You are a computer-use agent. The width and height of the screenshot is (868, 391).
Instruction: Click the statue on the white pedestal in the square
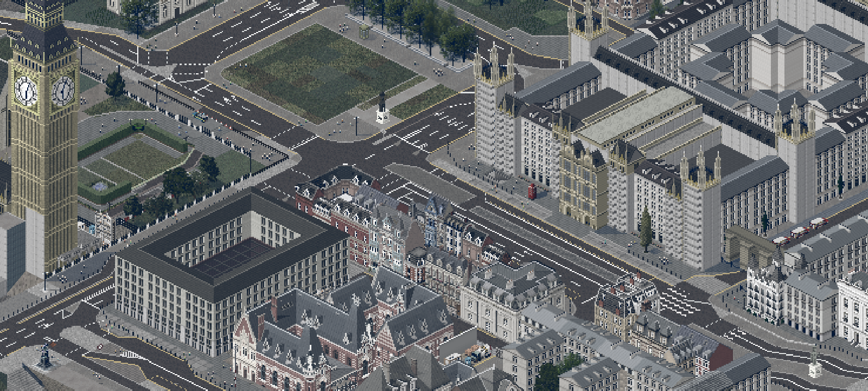click(x=382, y=108)
